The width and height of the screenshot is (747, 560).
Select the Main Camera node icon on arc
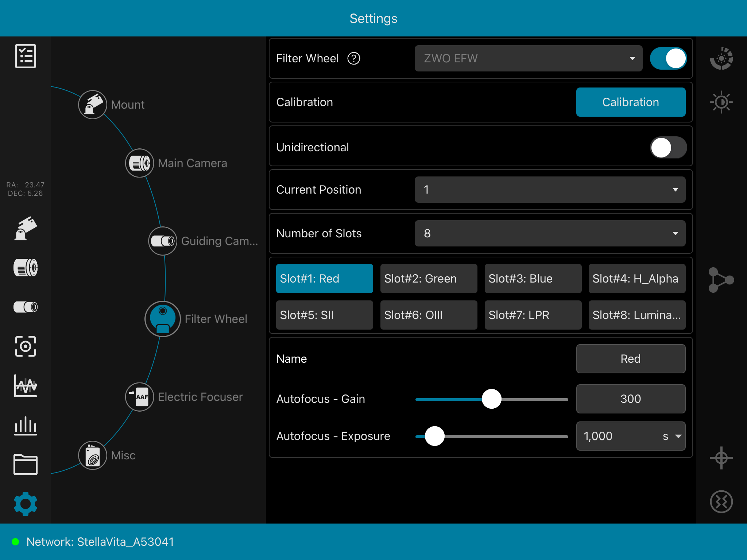coord(139,163)
